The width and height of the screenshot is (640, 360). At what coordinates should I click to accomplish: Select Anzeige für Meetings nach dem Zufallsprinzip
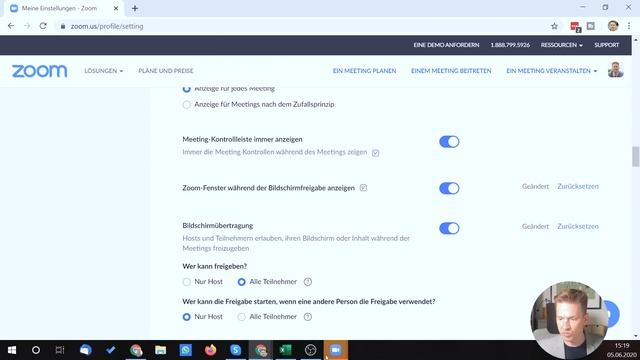point(187,105)
